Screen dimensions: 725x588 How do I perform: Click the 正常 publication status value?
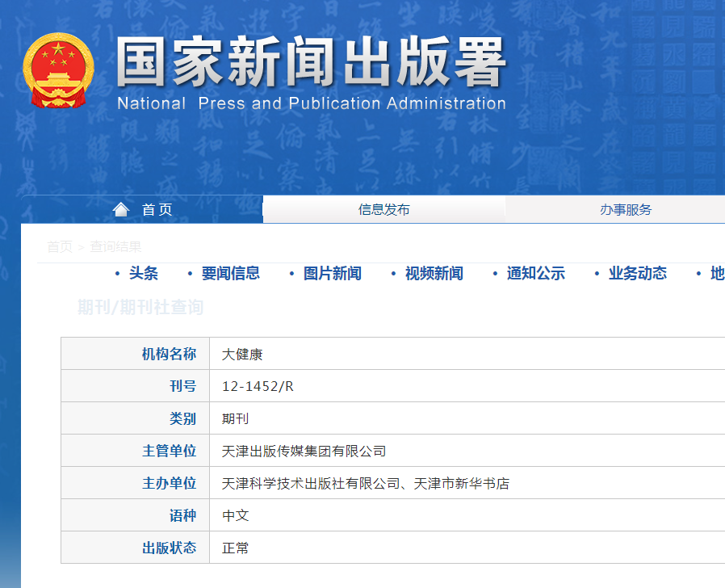tap(235, 548)
